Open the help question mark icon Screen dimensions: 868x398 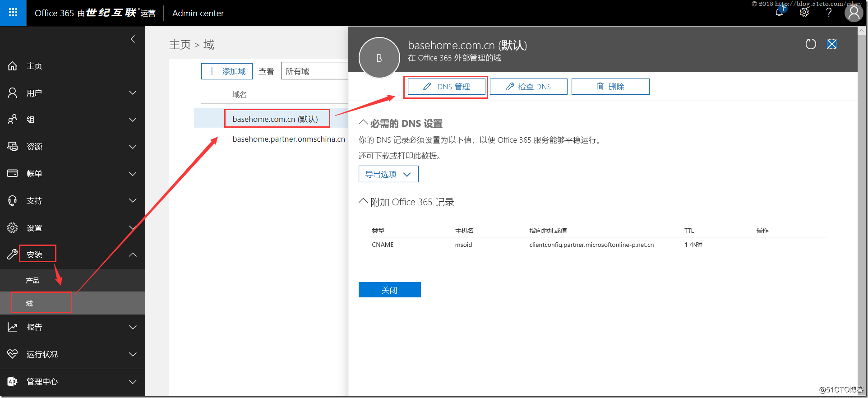(829, 13)
